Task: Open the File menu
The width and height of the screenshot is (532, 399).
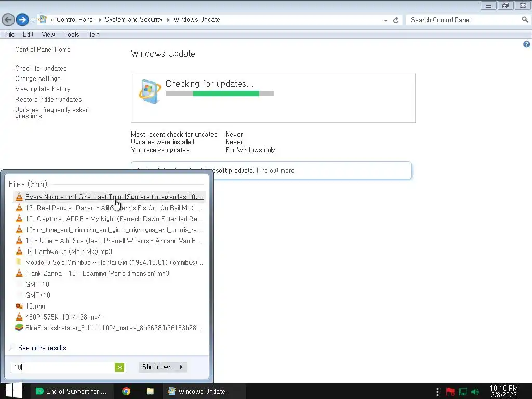Action: pos(10,35)
